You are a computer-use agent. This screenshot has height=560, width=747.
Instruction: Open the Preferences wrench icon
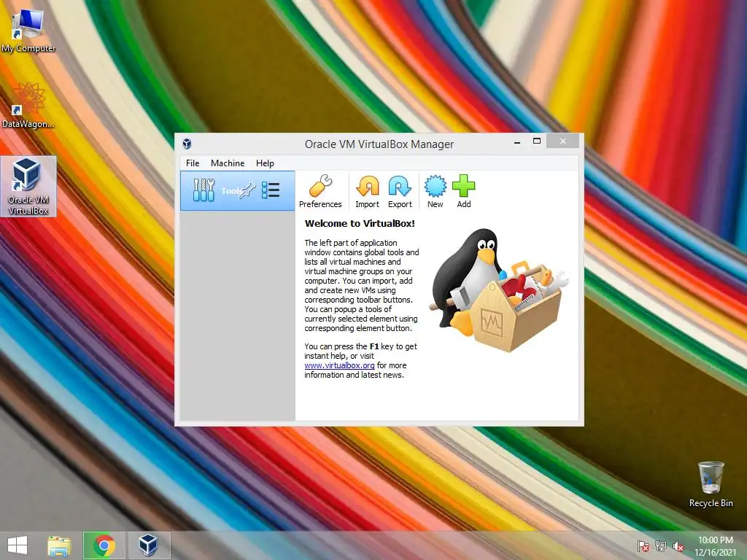320,191
